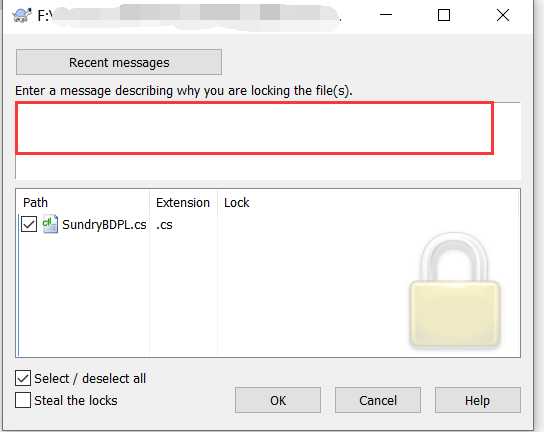Confirm locking with the OK button

click(278, 400)
